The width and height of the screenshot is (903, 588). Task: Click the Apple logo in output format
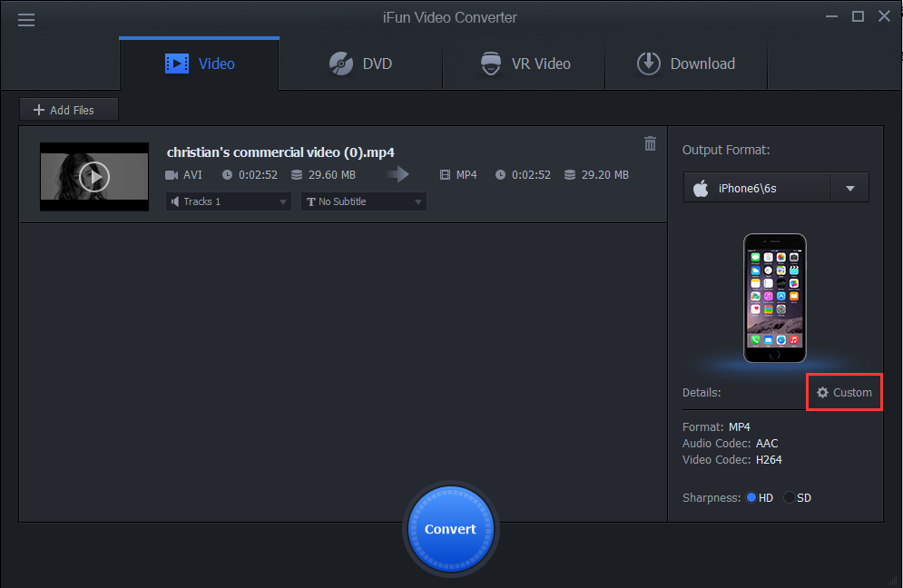click(701, 188)
